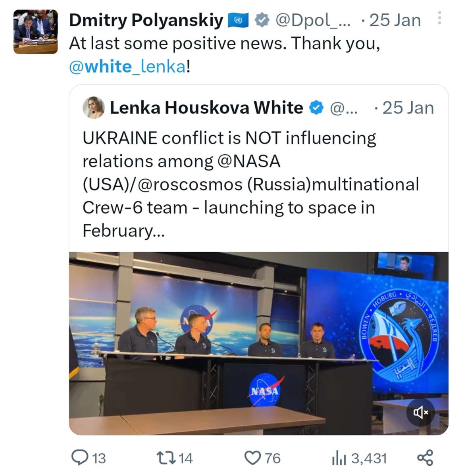462x476 pixels.
Task: Open Lenka Houskova White's avatar
Action: click(x=94, y=107)
